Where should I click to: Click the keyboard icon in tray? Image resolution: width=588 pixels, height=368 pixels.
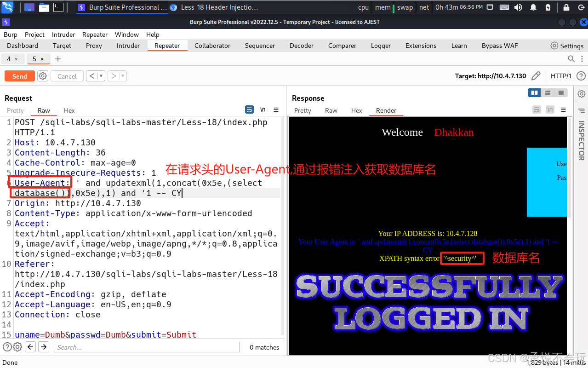504,7
